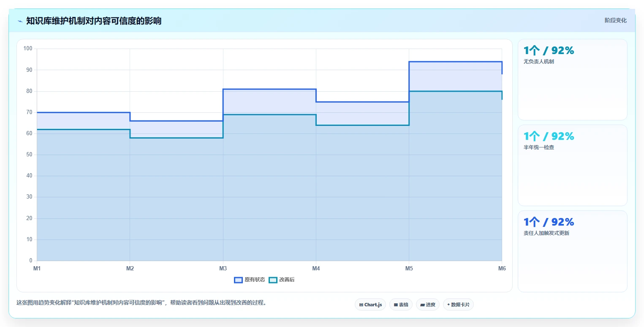The height and width of the screenshot is (327, 644).
Task: Click the y-axis value 50
Action: point(29,155)
